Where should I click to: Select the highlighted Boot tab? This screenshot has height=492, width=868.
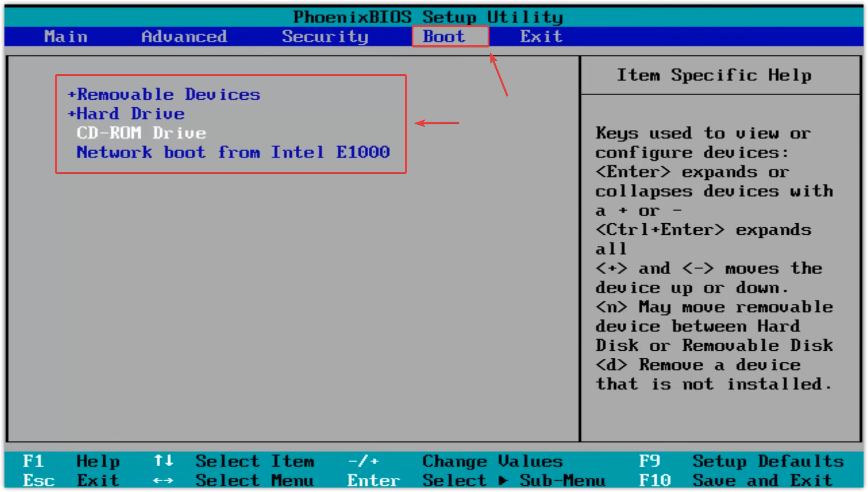[444, 37]
